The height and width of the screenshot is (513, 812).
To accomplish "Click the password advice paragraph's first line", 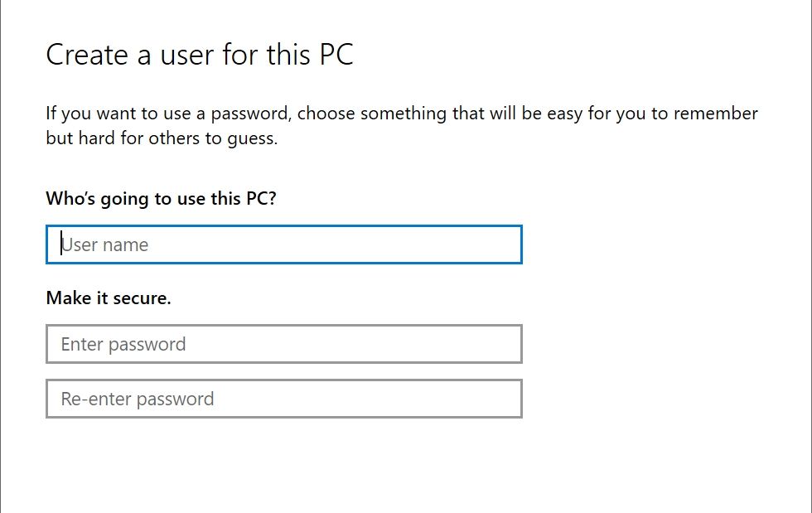I will 401,113.
